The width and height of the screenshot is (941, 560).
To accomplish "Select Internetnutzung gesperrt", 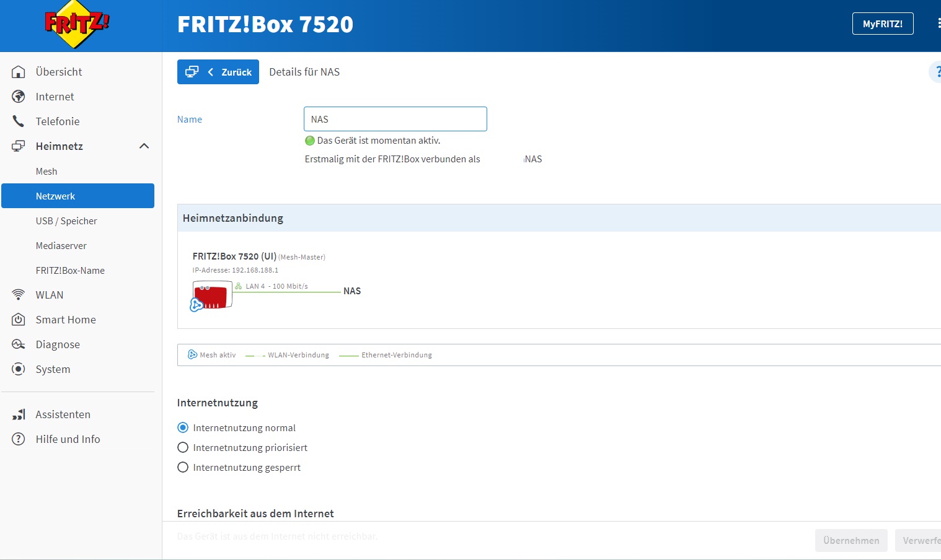I will [x=183, y=467].
